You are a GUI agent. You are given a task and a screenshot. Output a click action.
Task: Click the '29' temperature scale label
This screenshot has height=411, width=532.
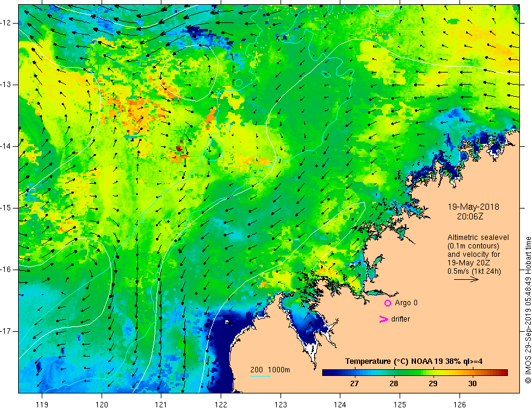[433, 384]
